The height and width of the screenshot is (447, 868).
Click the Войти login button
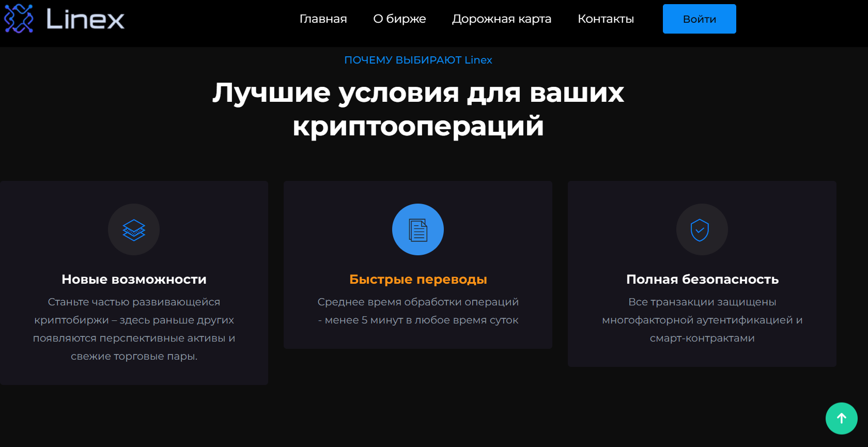tap(700, 19)
